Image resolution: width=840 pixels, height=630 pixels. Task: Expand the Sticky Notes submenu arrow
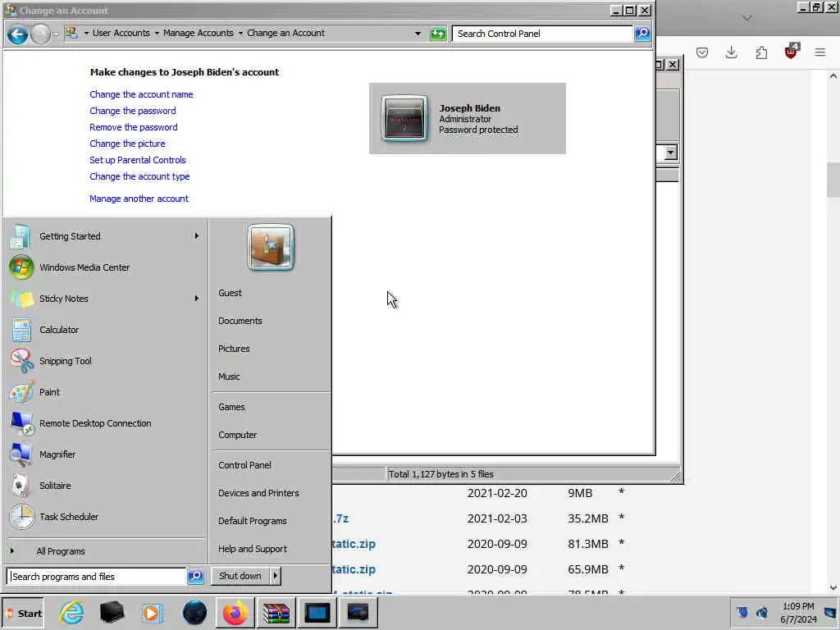(197, 299)
